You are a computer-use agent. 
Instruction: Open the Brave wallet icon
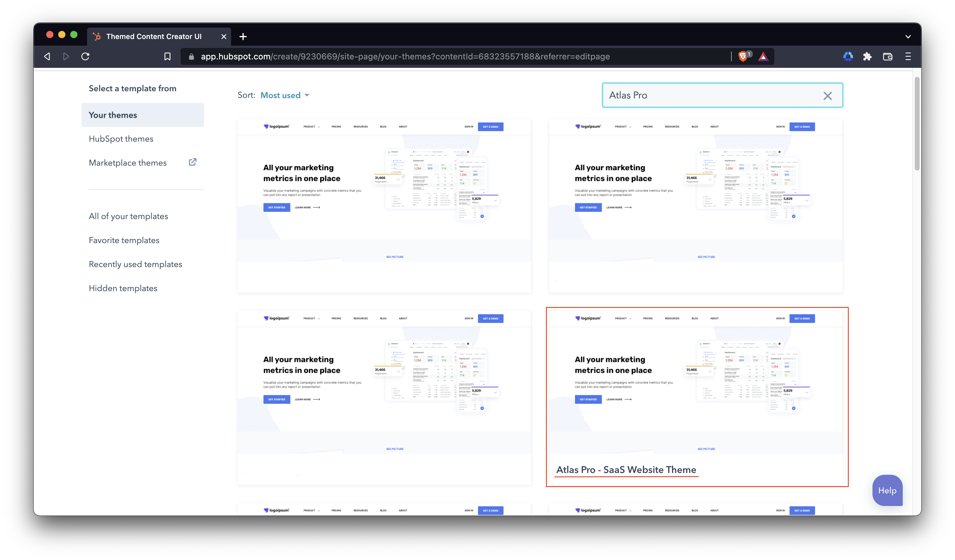click(x=887, y=56)
